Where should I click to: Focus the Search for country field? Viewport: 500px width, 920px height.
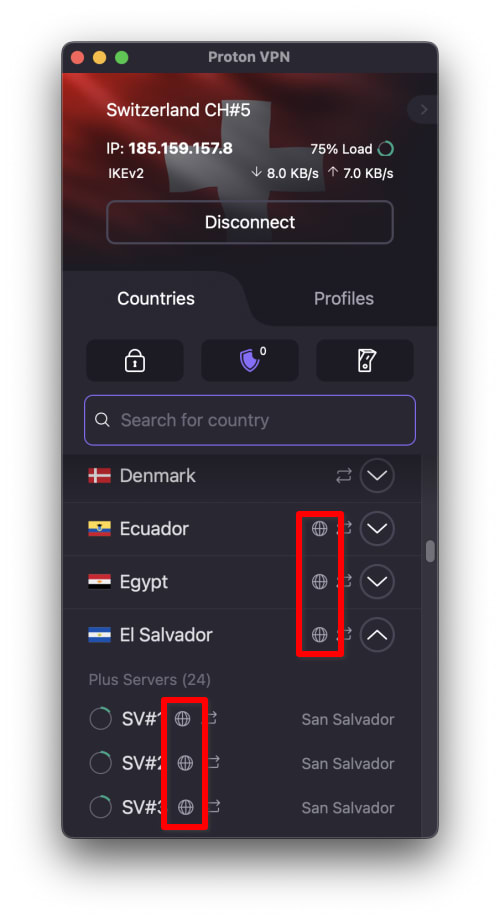pos(250,420)
